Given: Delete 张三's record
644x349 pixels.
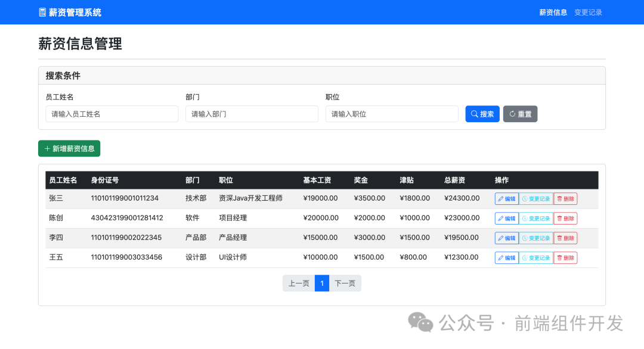Looking at the screenshot, I should [565, 199].
